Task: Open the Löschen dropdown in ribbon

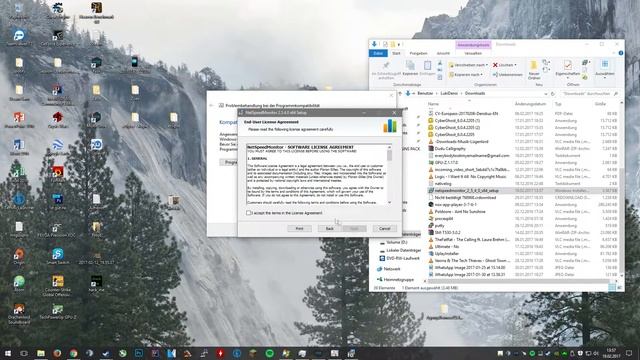Action: coord(505,65)
